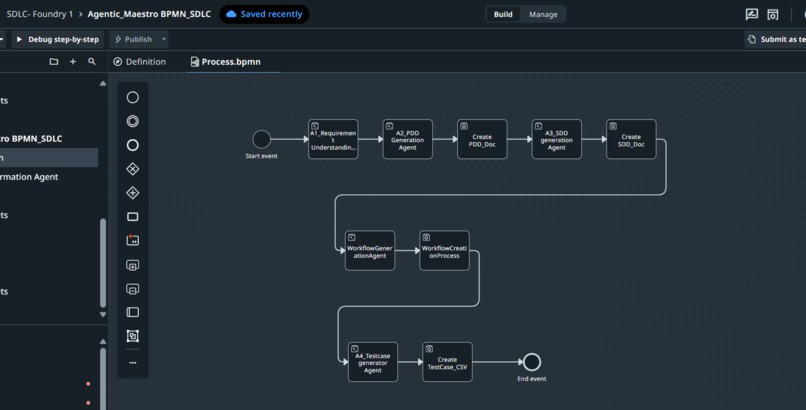The height and width of the screenshot is (410, 806).
Task: Open more palette tools ellipsis
Action: click(x=133, y=363)
